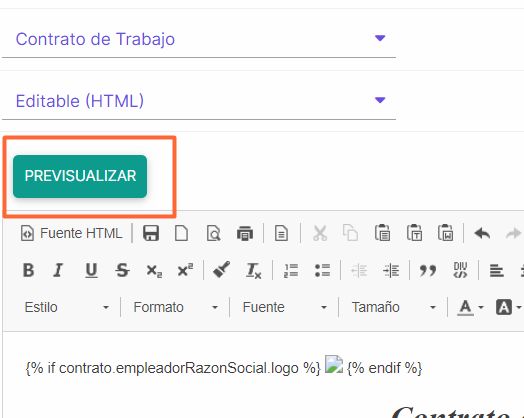This screenshot has height=418, width=524.
Task: Click the Paste as plain text icon
Action: (x=414, y=233)
